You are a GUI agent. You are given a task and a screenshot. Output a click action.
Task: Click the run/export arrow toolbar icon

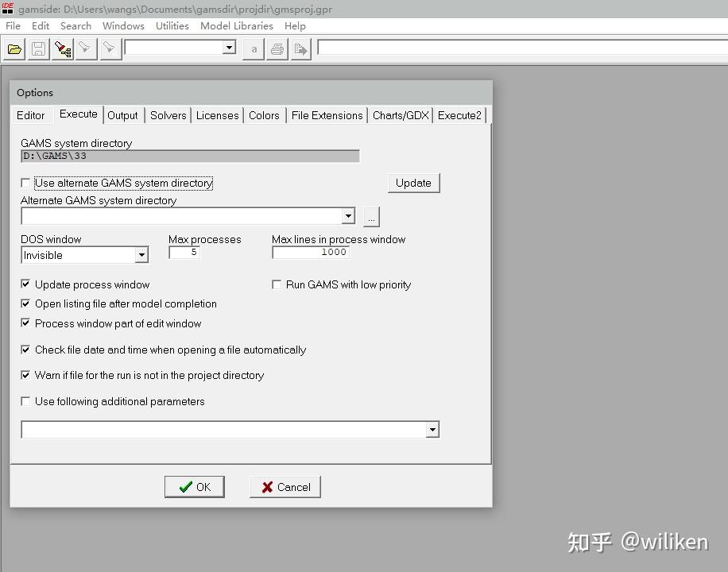[x=300, y=48]
